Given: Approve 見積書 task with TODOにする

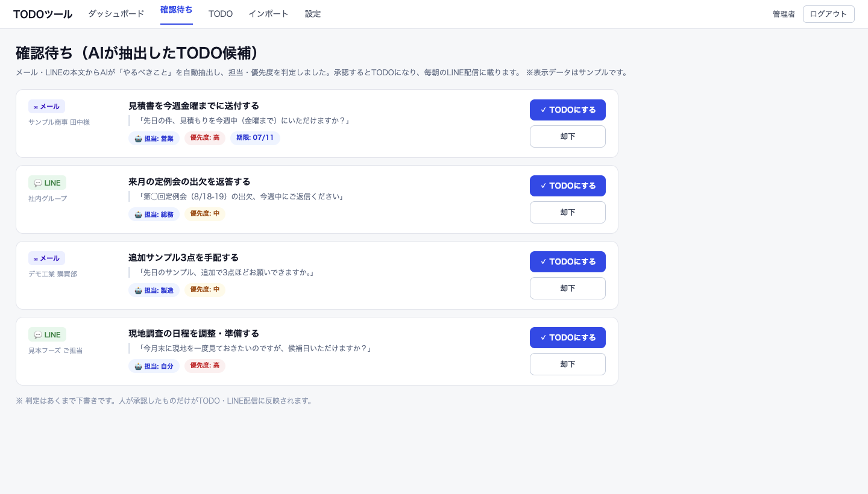Looking at the screenshot, I should coord(567,110).
